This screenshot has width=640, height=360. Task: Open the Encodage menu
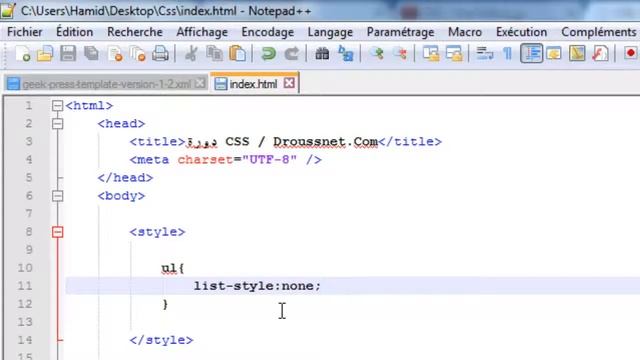pyautogui.click(x=267, y=32)
